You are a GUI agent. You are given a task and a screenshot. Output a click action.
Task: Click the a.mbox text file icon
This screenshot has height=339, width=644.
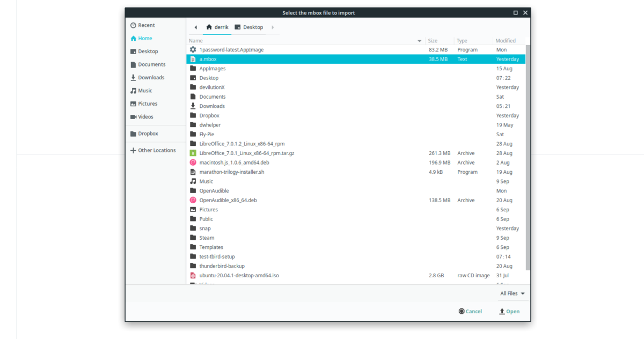[x=193, y=59]
